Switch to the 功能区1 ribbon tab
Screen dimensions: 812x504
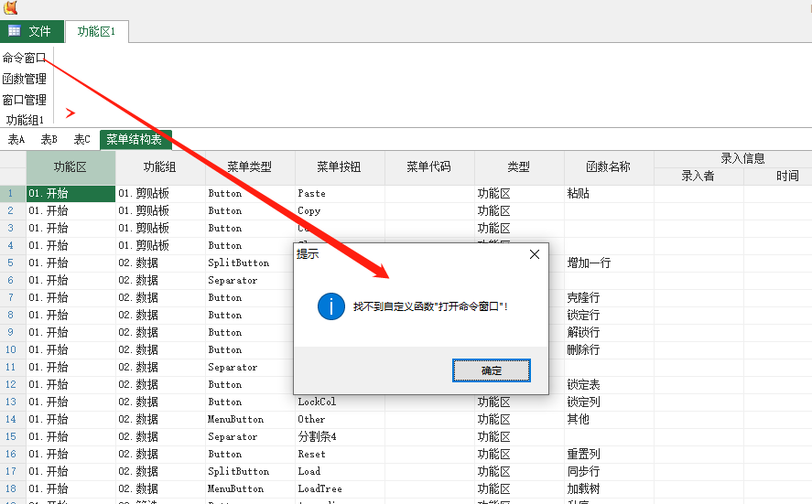96,31
